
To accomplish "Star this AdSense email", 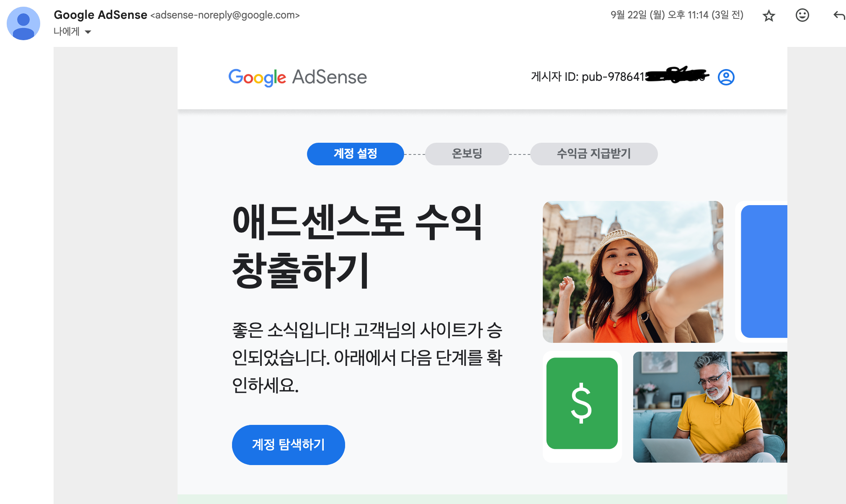I will click(769, 16).
